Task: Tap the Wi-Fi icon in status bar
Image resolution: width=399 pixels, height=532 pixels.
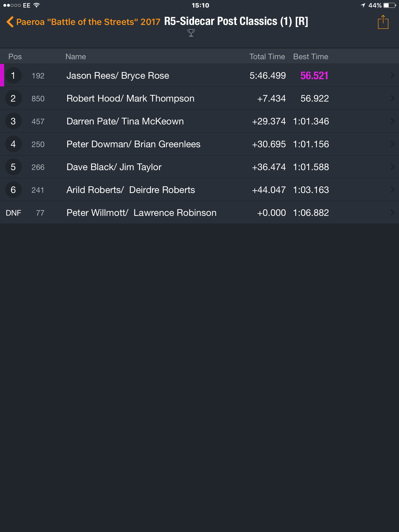Action: click(x=37, y=5)
